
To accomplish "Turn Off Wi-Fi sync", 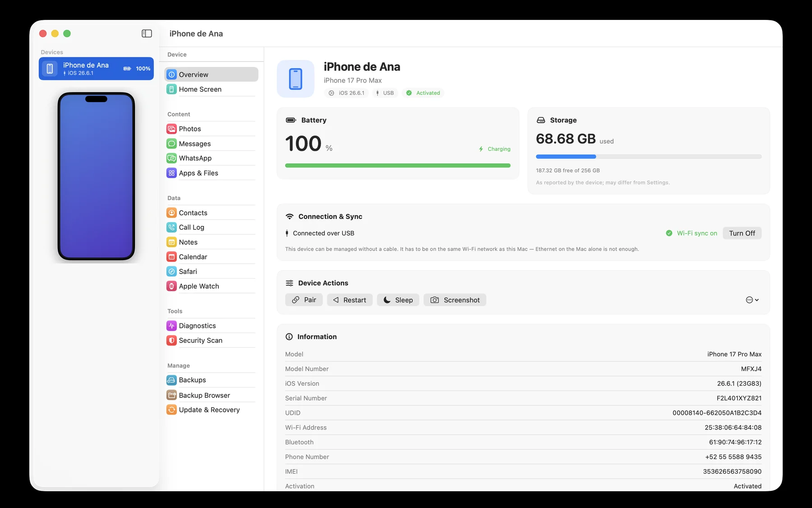I will tap(742, 233).
